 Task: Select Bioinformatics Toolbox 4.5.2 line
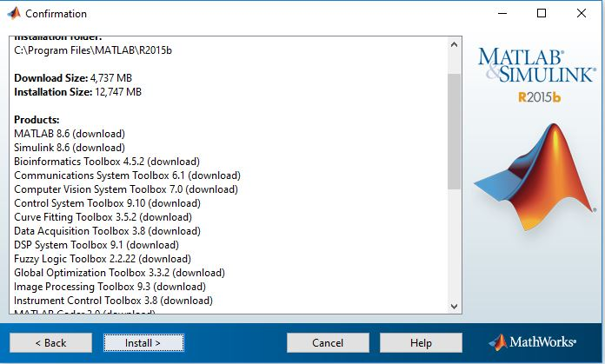(x=107, y=162)
